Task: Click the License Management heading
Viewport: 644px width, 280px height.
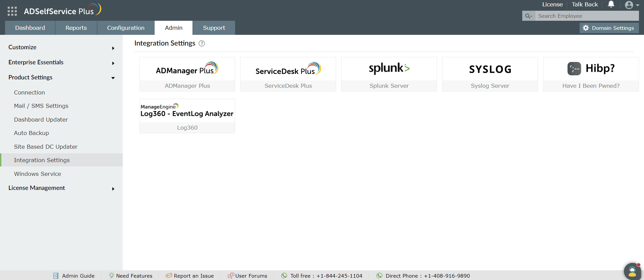Action: click(37, 188)
